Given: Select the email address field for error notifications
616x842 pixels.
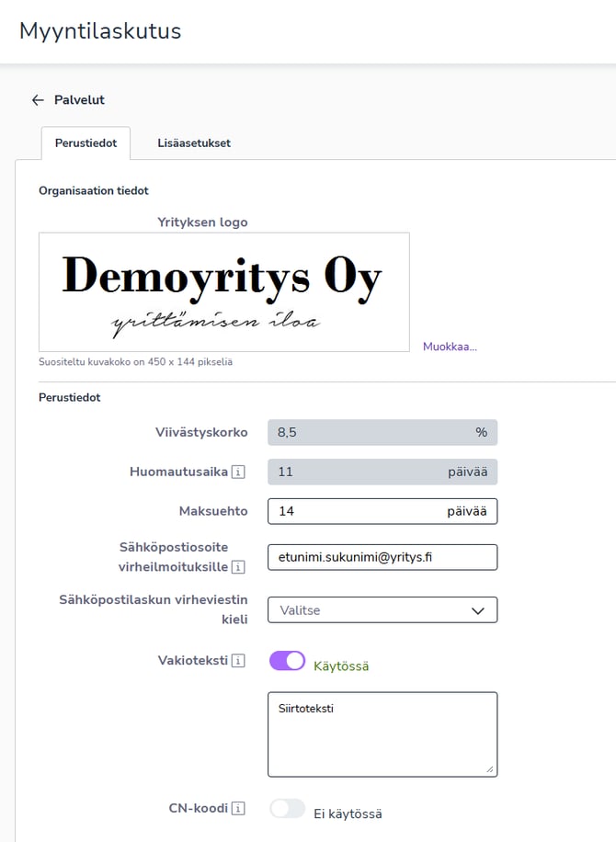Looking at the screenshot, I should (x=382, y=557).
